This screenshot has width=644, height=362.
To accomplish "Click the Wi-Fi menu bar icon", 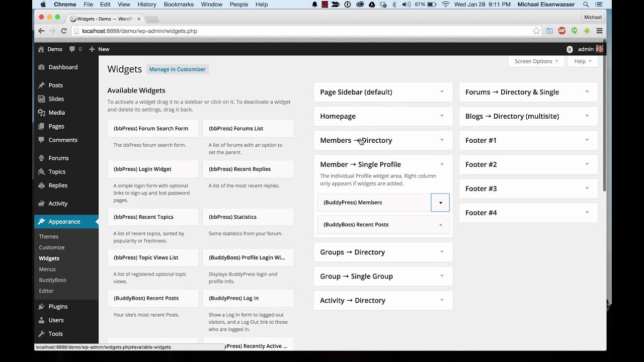I will coord(445,5).
